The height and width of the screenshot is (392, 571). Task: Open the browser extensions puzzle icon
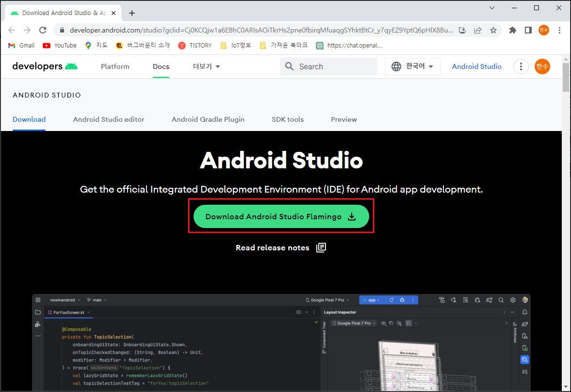tap(513, 30)
